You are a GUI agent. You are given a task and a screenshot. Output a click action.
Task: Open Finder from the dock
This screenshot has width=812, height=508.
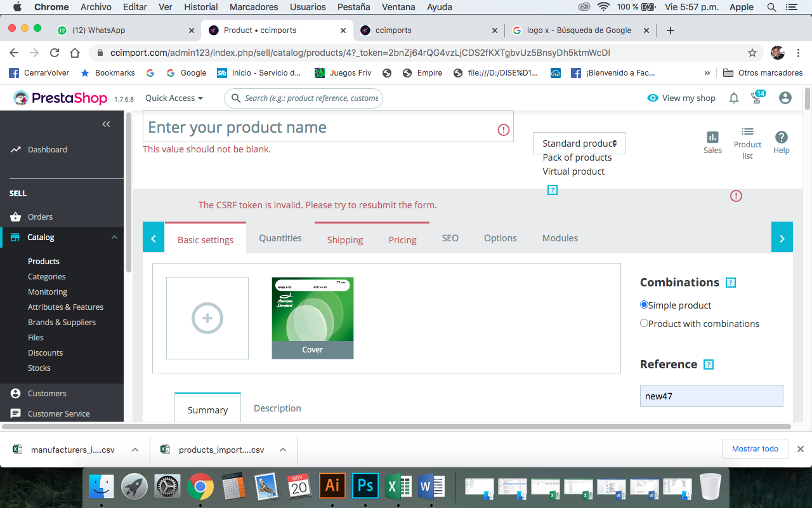coord(101,486)
